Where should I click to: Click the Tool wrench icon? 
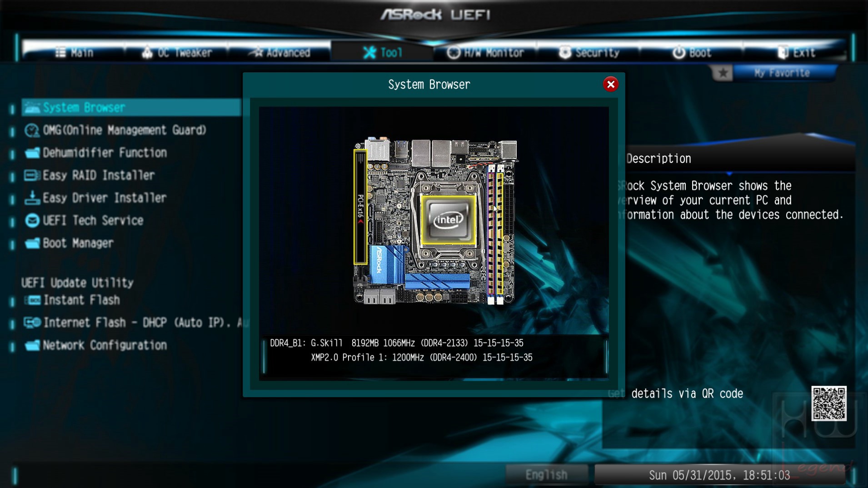point(369,52)
